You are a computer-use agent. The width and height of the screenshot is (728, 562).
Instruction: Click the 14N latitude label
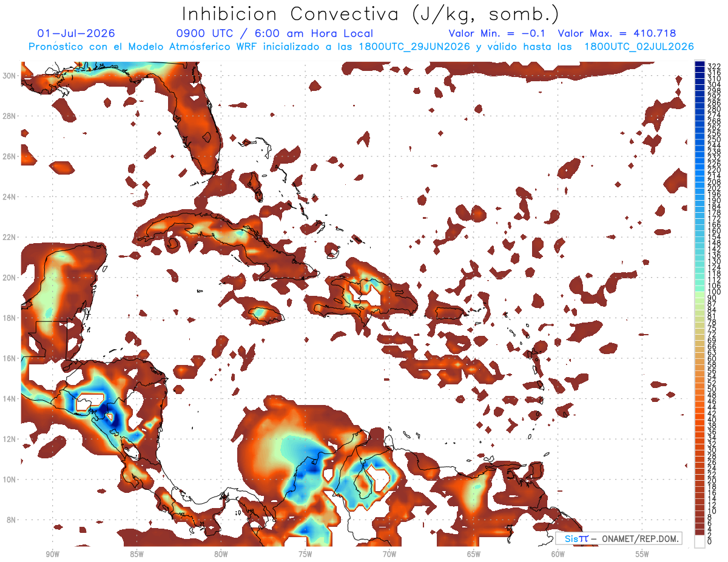click(x=9, y=398)
